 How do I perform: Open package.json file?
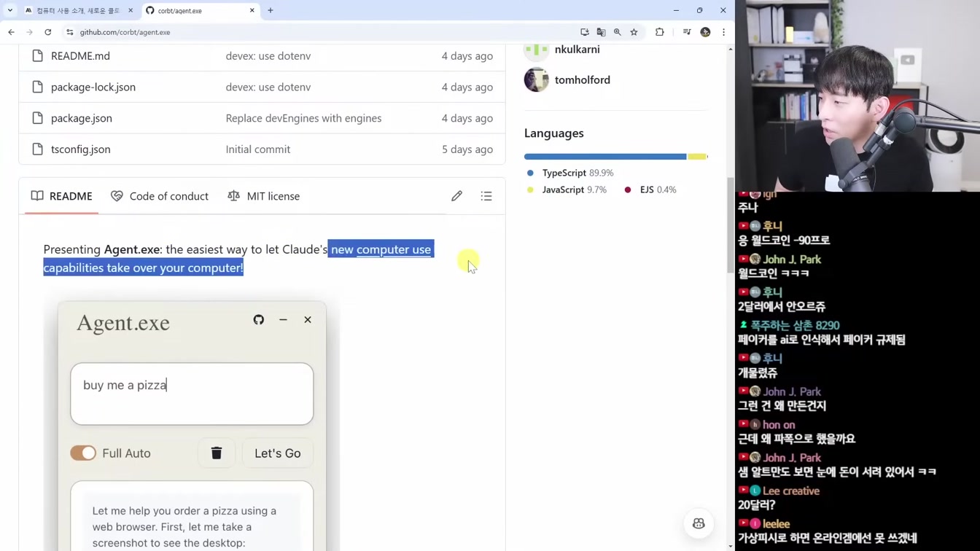coord(82,118)
